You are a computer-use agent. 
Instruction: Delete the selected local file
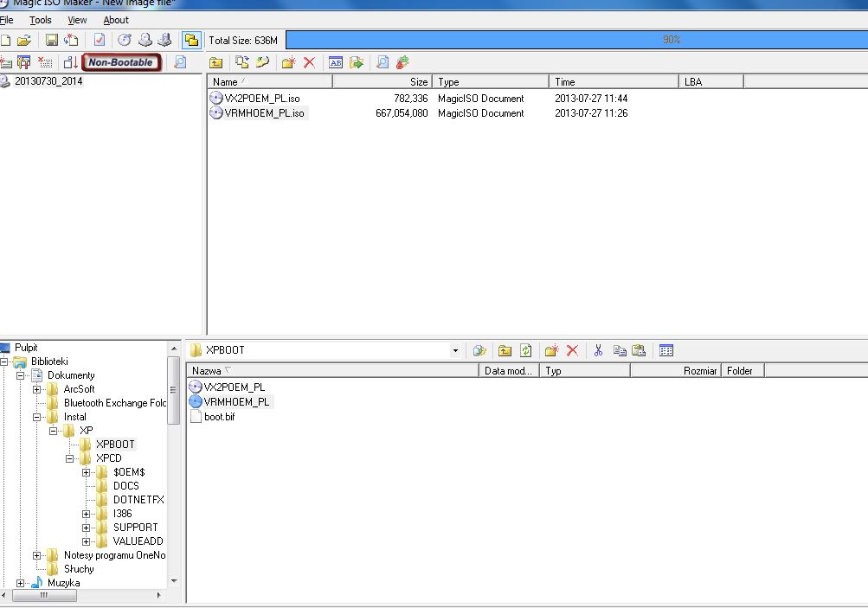(572, 350)
